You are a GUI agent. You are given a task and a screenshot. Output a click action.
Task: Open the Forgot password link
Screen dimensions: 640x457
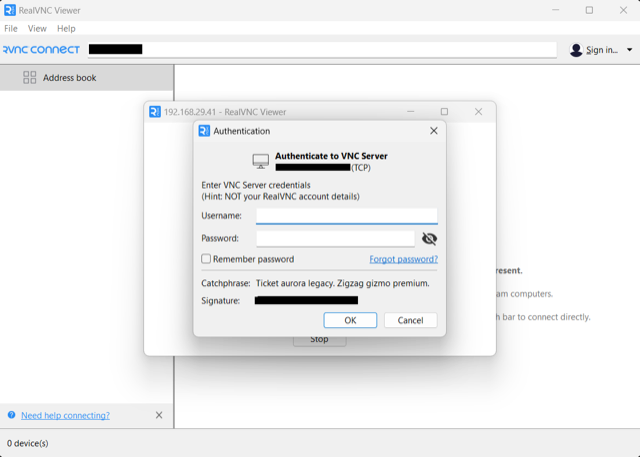[x=403, y=259]
